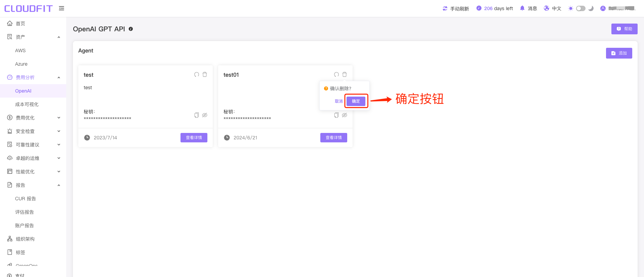Open the user account avatar menu
644x277 pixels.
point(603,8)
